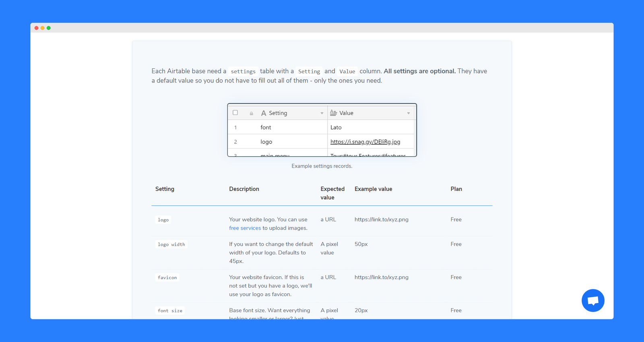Tick the select-all checkbox in Airtable header
644x342 pixels.
(x=235, y=113)
